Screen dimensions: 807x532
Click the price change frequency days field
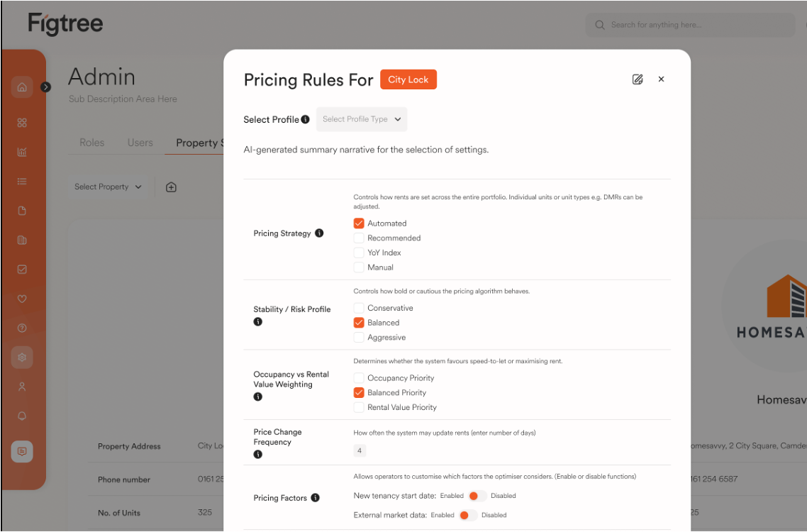coord(360,450)
